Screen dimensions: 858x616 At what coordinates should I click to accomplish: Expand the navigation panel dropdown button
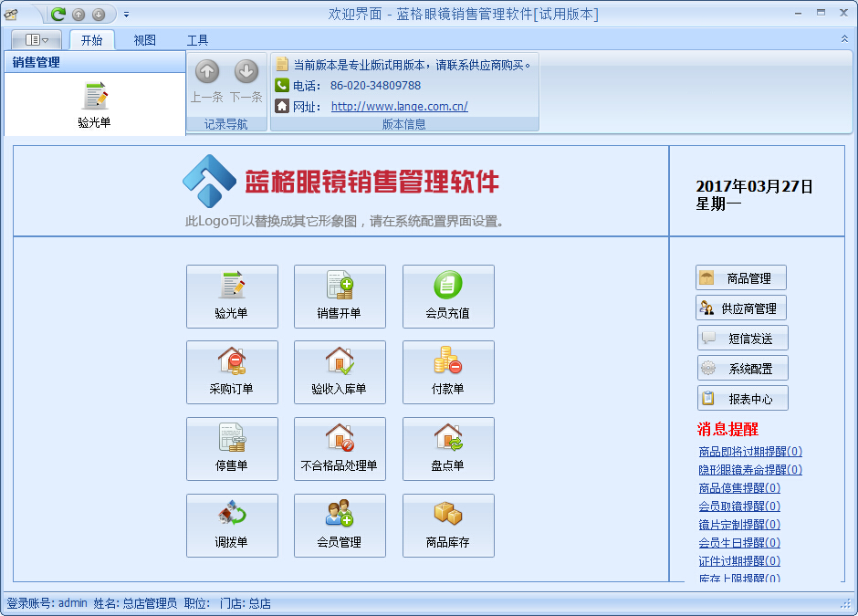[x=37, y=40]
